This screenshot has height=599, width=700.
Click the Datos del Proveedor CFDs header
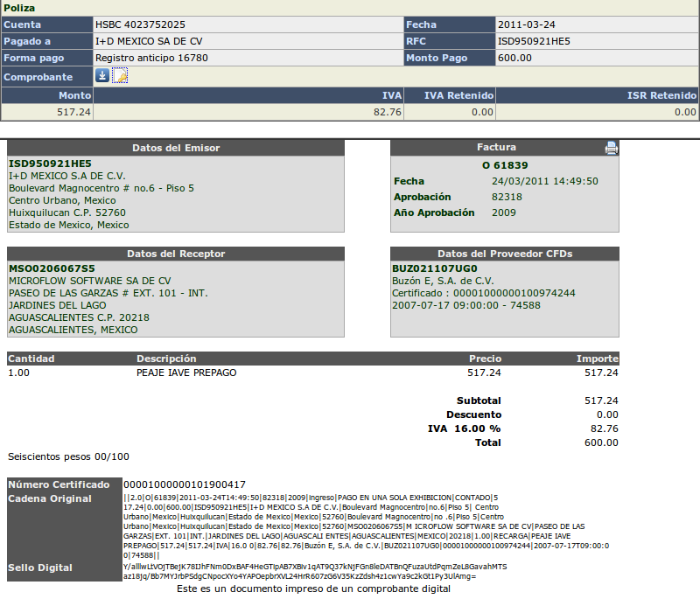[505, 254]
